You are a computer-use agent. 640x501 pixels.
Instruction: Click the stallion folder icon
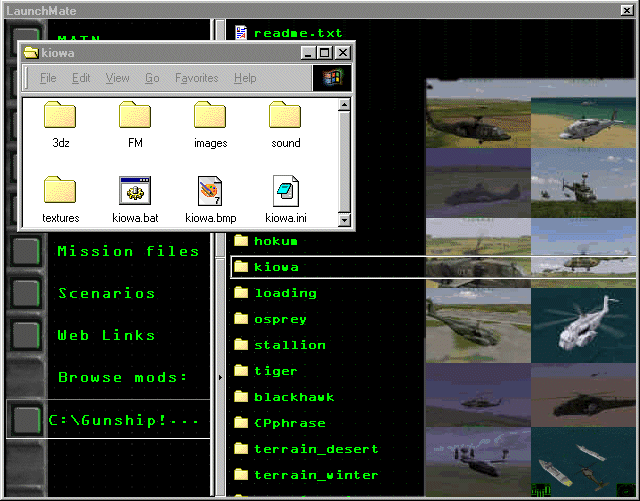[x=241, y=345]
